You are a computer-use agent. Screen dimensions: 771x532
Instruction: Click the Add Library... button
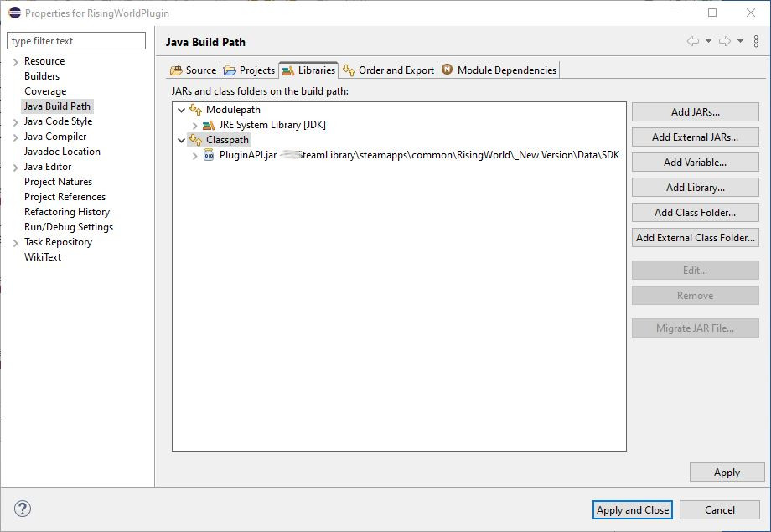pos(696,188)
